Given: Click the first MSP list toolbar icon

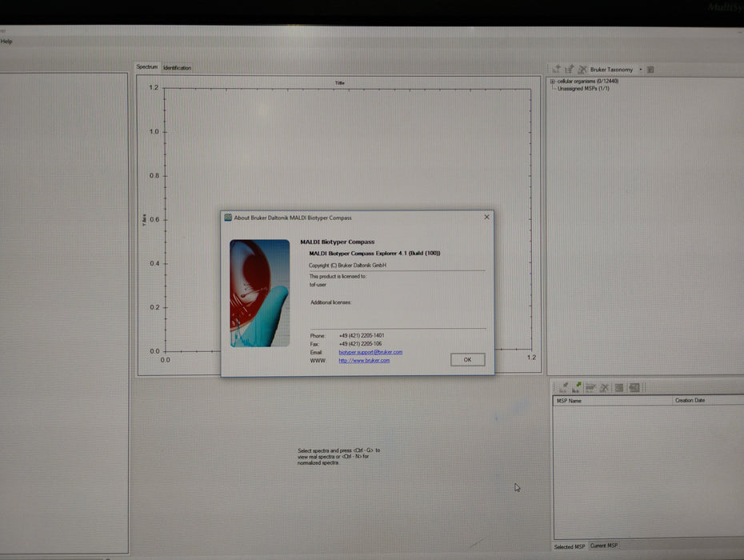Looking at the screenshot, I should [x=563, y=387].
